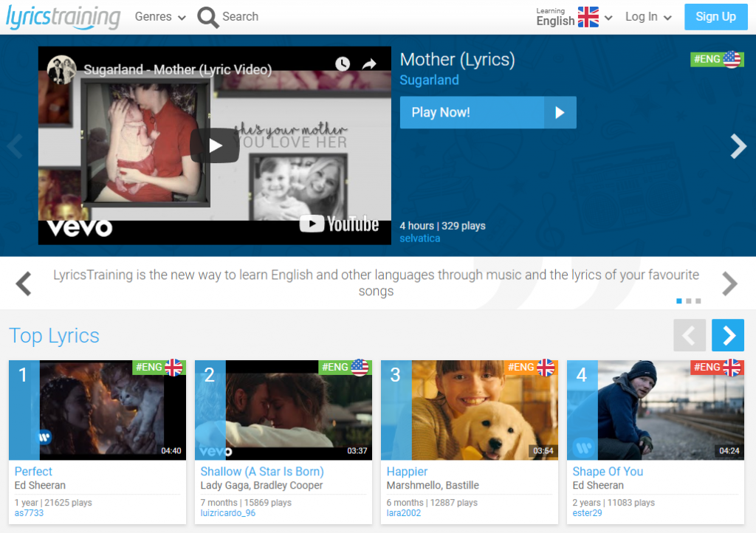The image size is (756, 533).
Task: Go to next featured video
Action: point(738,146)
